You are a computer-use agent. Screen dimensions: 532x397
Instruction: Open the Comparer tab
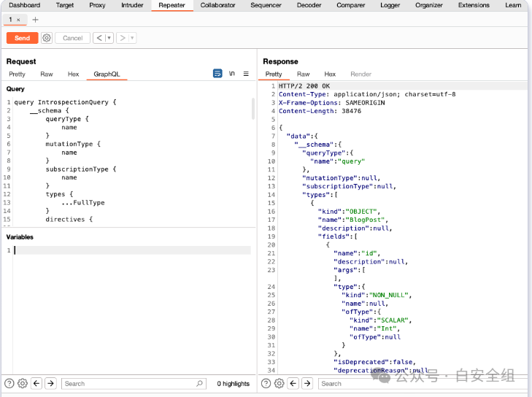point(351,5)
